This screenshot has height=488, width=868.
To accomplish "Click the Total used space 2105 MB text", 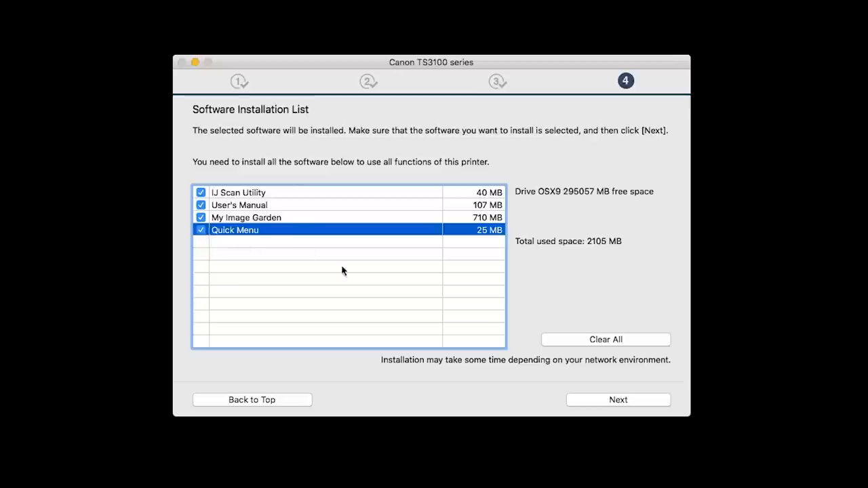I will pos(568,241).
